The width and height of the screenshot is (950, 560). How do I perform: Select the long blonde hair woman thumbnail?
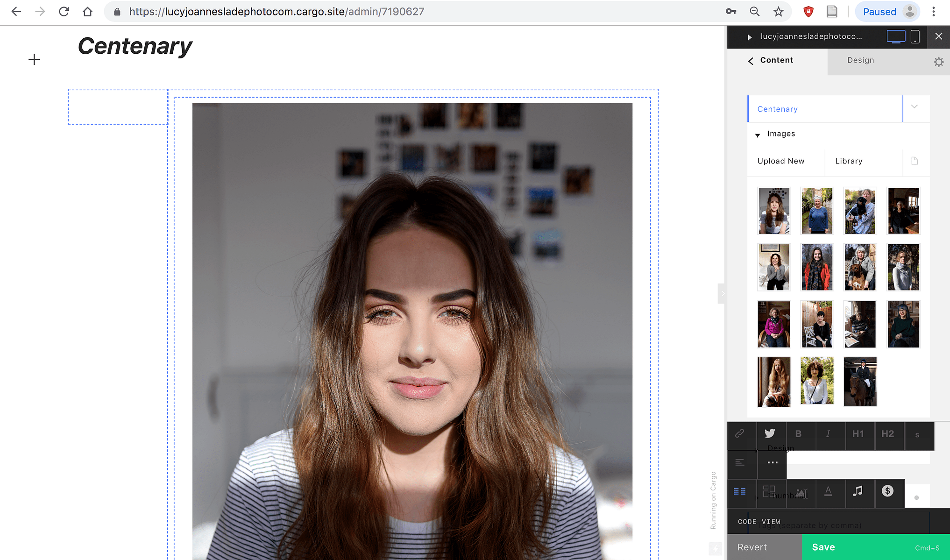[x=774, y=382]
